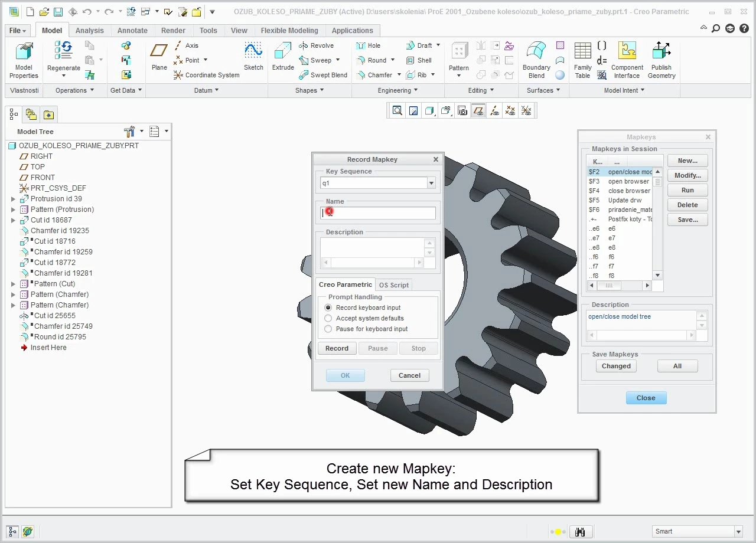
Task: Click the mapkey Name input field
Action: (x=379, y=213)
